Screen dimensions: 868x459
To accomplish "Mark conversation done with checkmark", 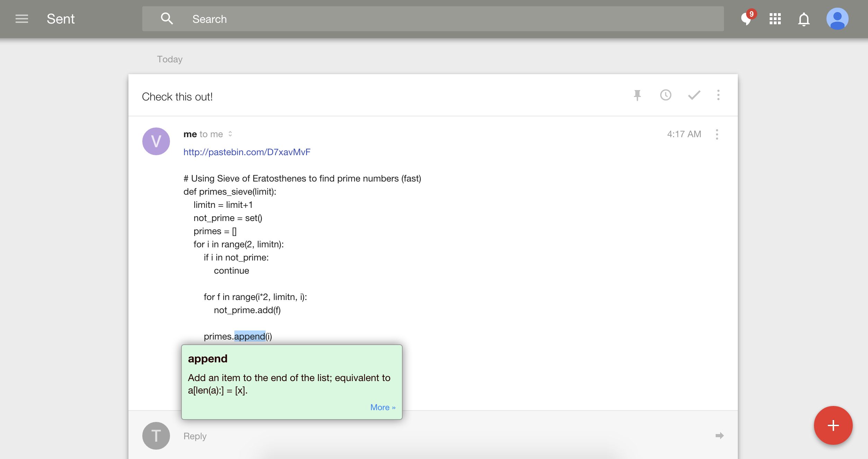I will (694, 95).
